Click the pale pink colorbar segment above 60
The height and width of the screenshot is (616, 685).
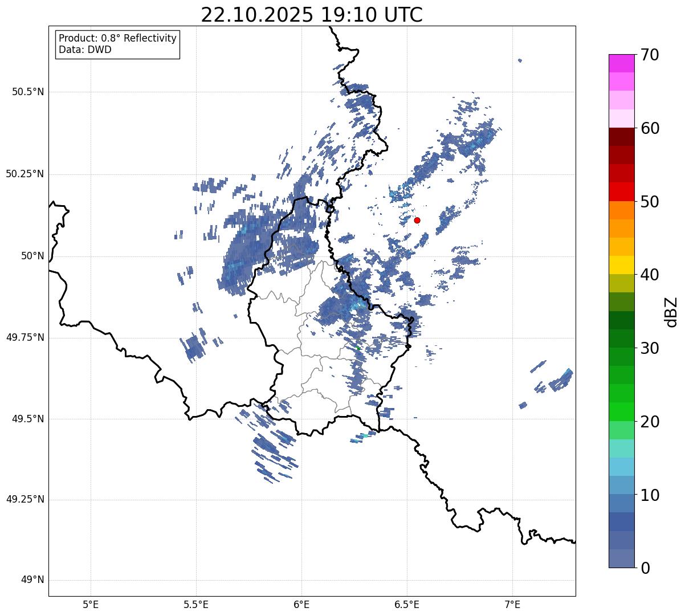[621, 119]
